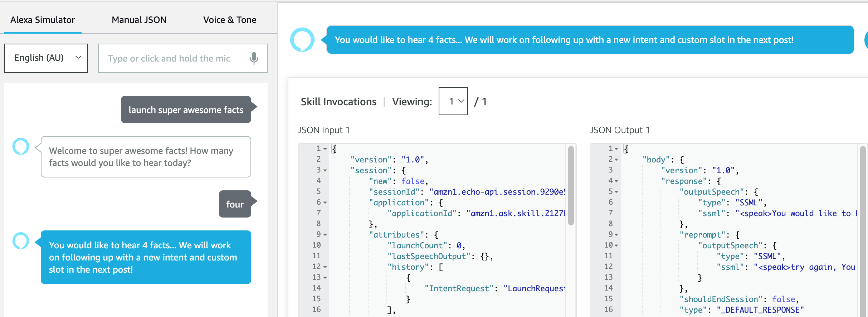Click the "launchCount": 0 line
This screenshot has height=317, width=868.
426,245
